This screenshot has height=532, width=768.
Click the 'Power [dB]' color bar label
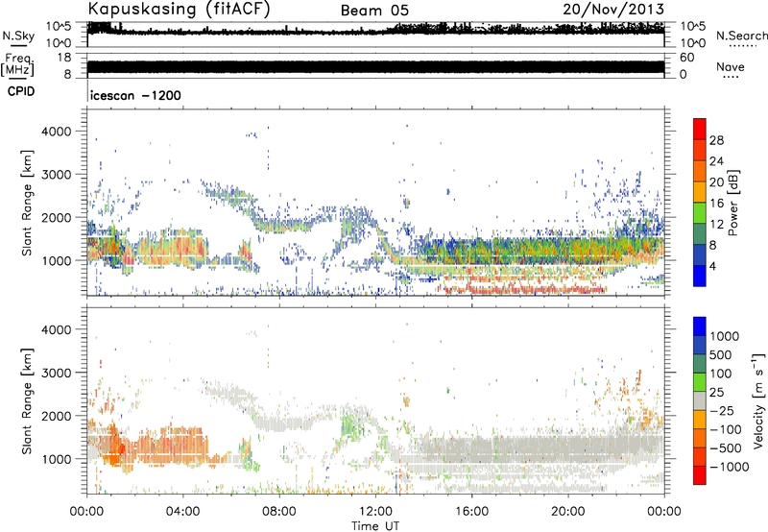732,203
